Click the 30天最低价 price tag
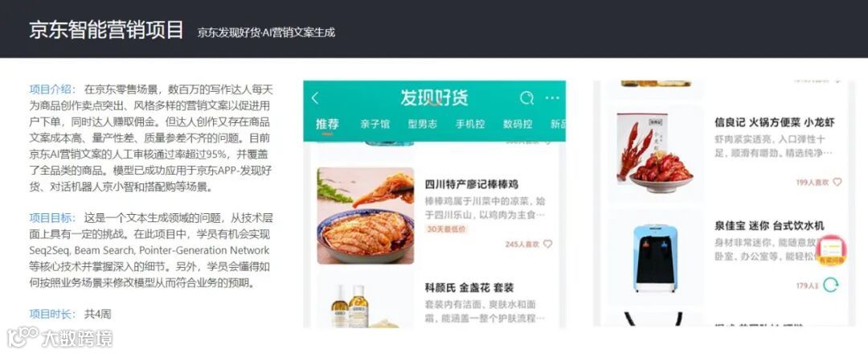 coord(446,228)
